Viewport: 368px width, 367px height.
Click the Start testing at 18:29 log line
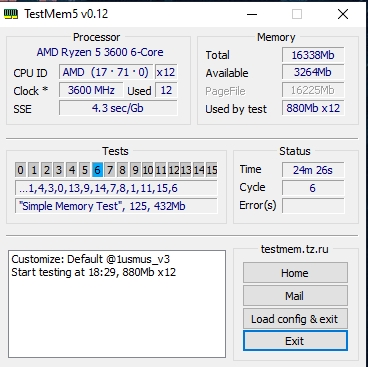[93, 272]
